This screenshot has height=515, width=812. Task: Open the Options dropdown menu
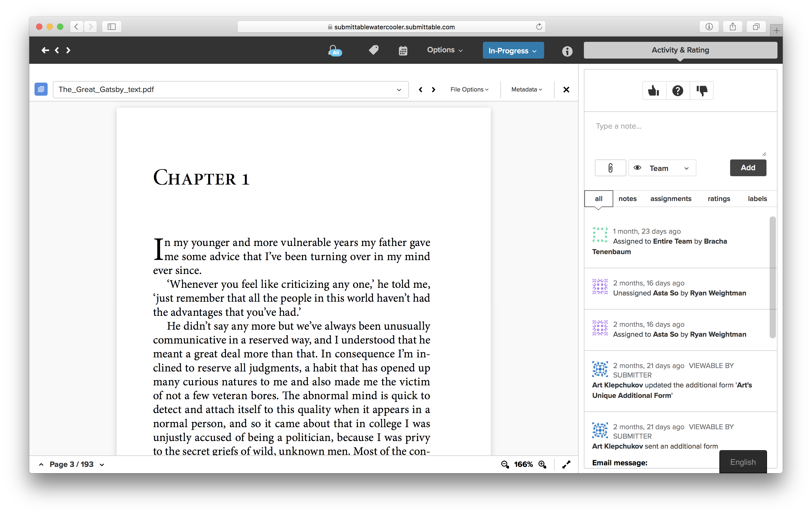tap(444, 50)
